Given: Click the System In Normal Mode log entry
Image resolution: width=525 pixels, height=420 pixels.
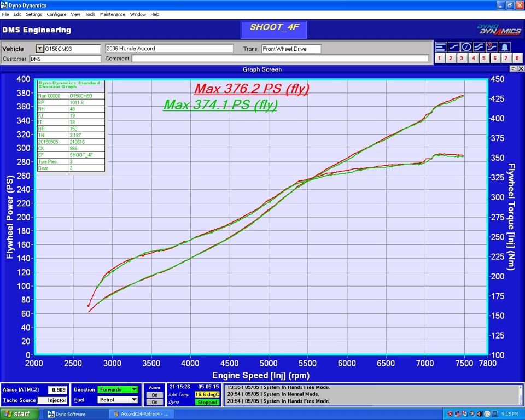Looking at the screenshot, I should [273, 394].
